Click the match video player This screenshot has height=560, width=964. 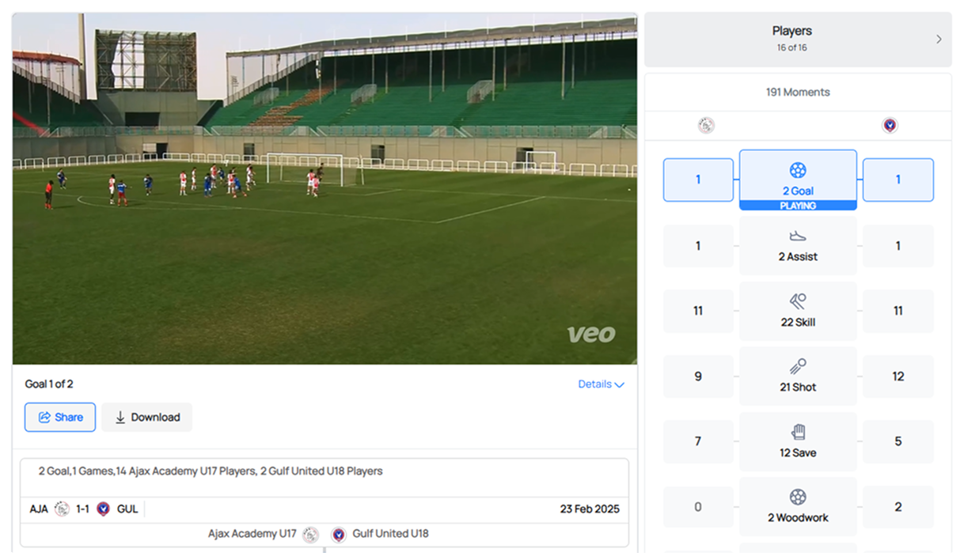(324, 188)
